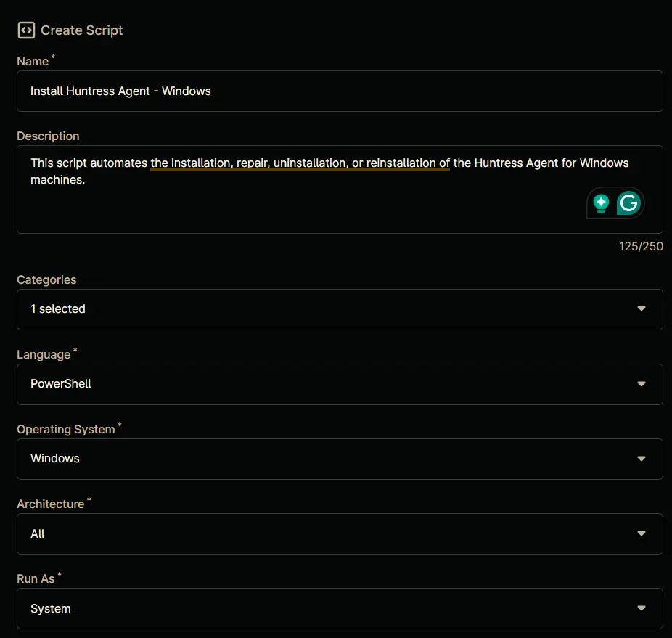
Task: Open the Operating System Windows dropdown
Action: [340, 459]
